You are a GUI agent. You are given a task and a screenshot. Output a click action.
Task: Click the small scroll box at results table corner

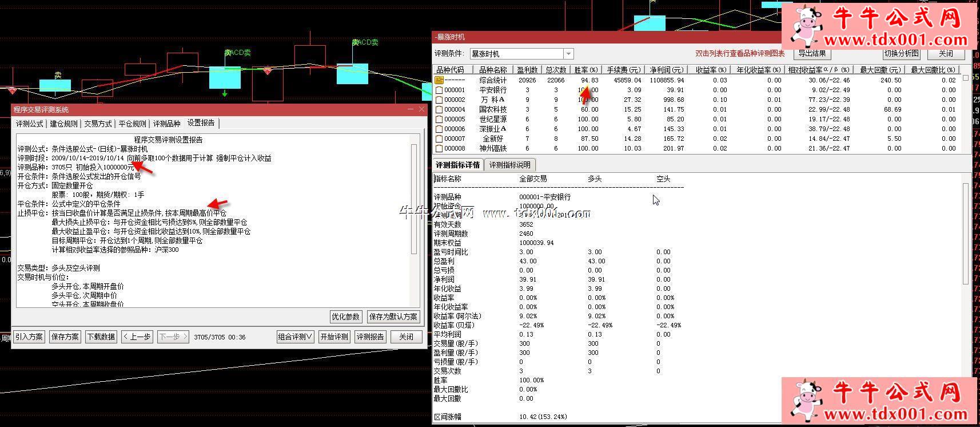(x=966, y=78)
